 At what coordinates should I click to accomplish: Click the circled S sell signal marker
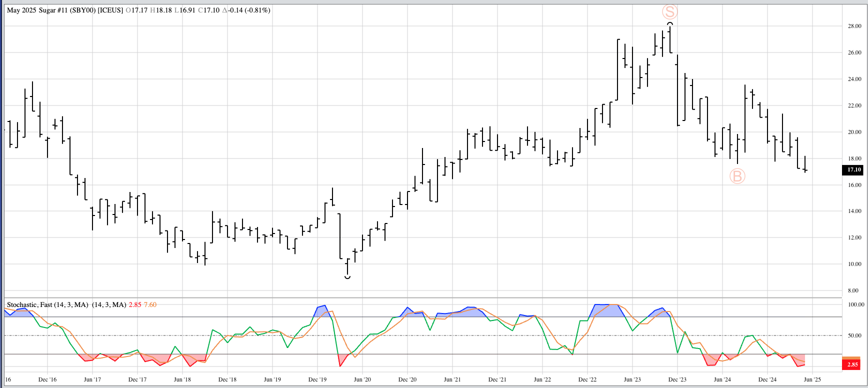(669, 12)
